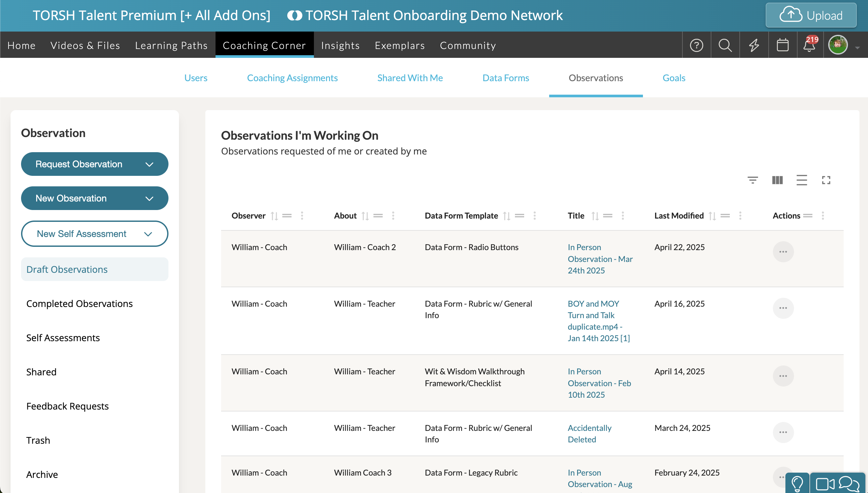The height and width of the screenshot is (493, 868).
Task: Sort table by Observer column
Action: pos(274,216)
